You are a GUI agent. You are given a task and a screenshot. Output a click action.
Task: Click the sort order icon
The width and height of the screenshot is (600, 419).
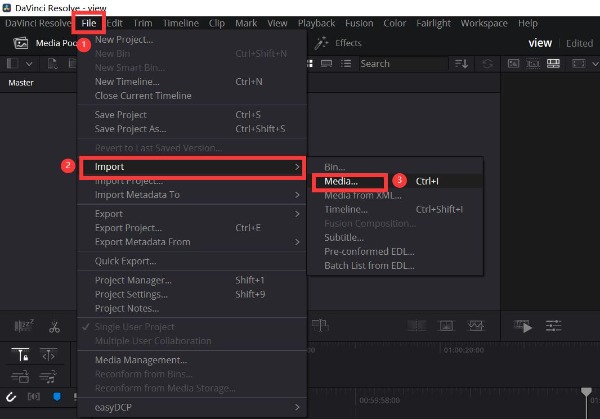point(461,64)
